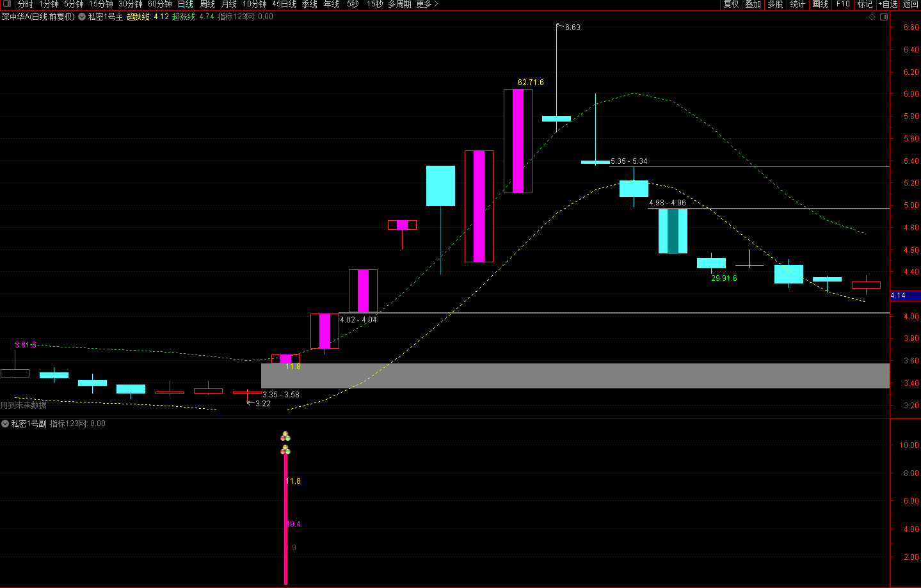This screenshot has width=921, height=588.
Task: Click the 3.22 low price marker
Action: 263,404
